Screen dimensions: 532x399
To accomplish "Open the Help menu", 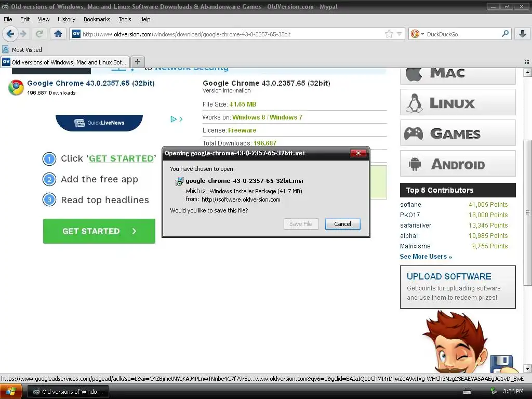I will pyautogui.click(x=144, y=19).
